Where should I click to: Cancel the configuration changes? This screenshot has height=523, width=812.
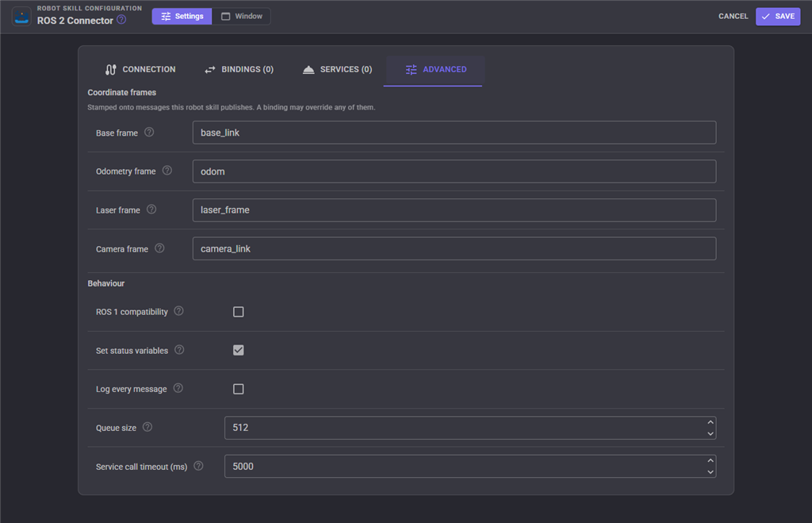coord(733,17)
